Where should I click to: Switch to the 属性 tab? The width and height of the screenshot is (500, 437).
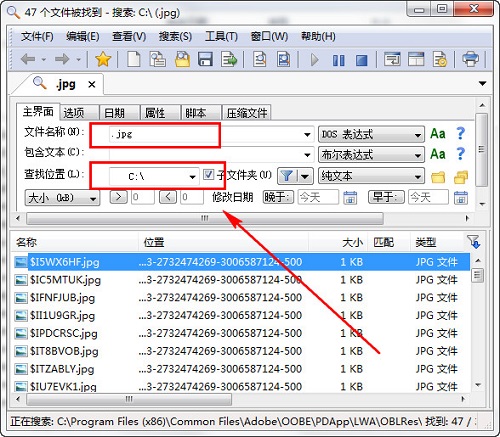160,113
